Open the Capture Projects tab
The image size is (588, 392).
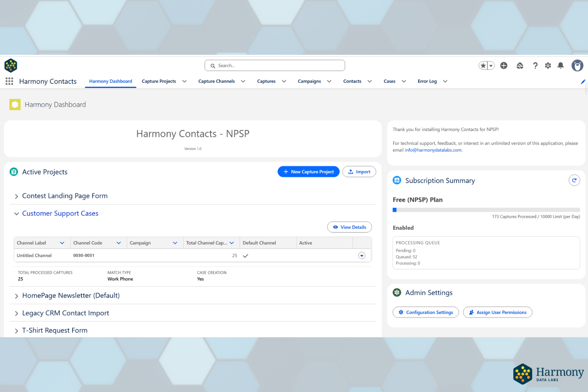point(159,81)
